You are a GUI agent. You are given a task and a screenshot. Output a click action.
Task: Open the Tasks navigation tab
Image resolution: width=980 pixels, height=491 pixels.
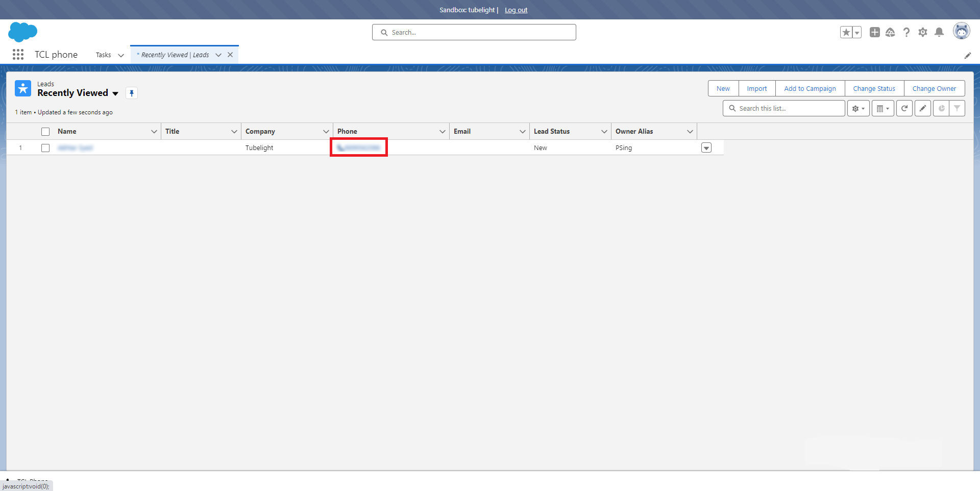(103, 55)
